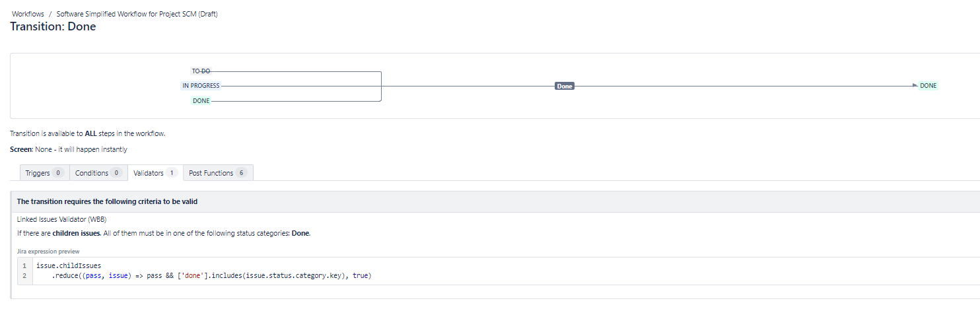980x309 pixels.
Task: Switch to the Conditions tab
Action: (x=98, y=173)
